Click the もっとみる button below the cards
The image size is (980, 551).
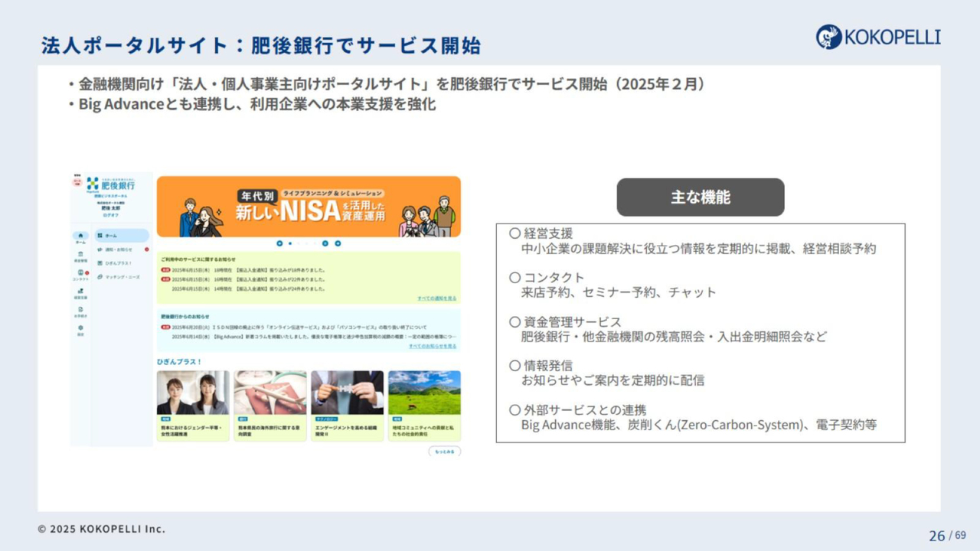coord(444,452)
